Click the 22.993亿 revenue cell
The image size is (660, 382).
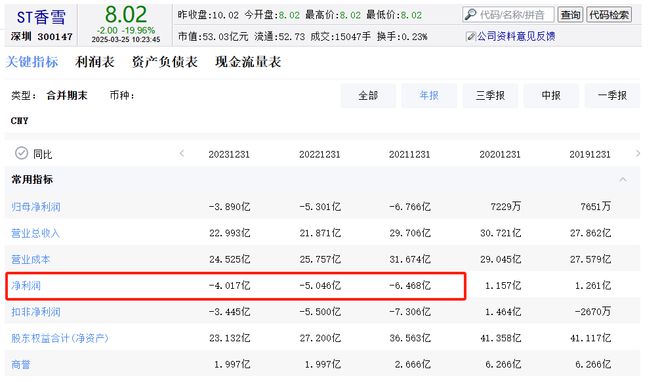click(230, 233)
